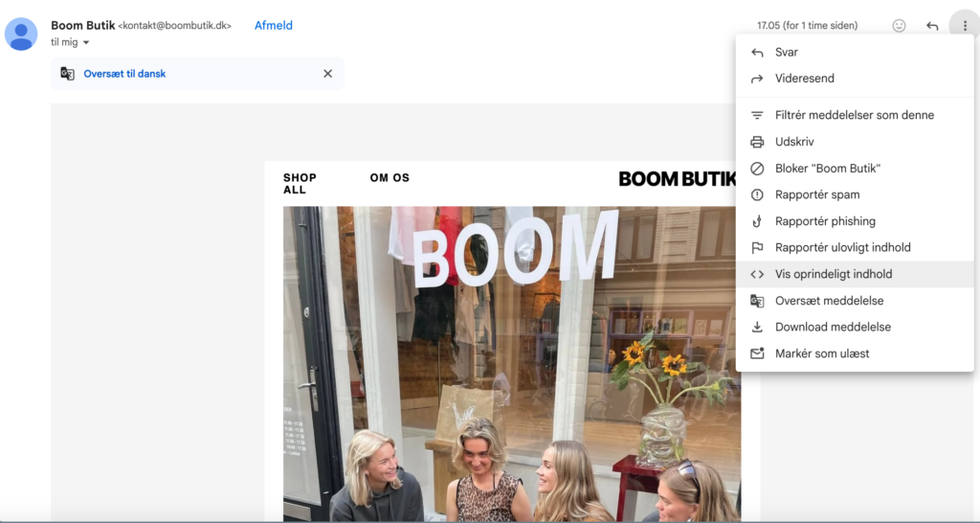
Task: Click the code brackets icon in menu
Action: click(x=757, y=274)
